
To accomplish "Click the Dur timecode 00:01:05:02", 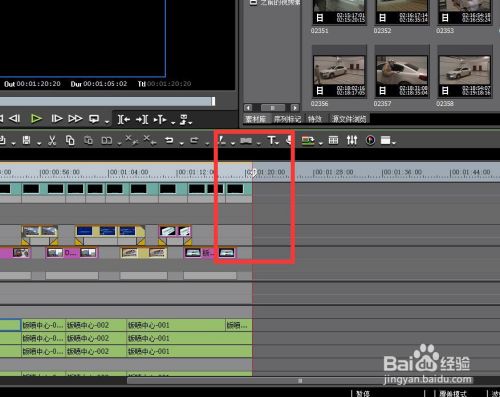I will point(105,84).
